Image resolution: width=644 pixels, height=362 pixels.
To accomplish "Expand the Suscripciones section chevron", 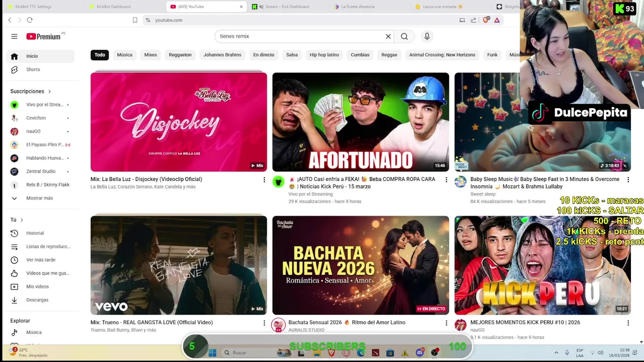I will (x=49, y=92).
